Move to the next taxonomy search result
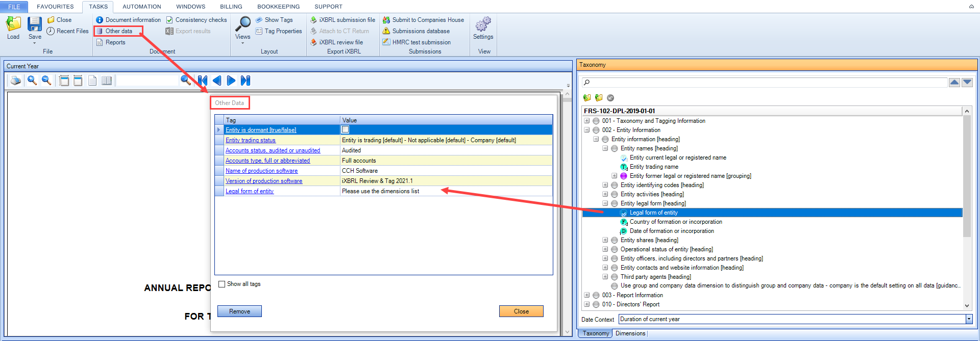This screenshot has height=341, width=980. 967,83
